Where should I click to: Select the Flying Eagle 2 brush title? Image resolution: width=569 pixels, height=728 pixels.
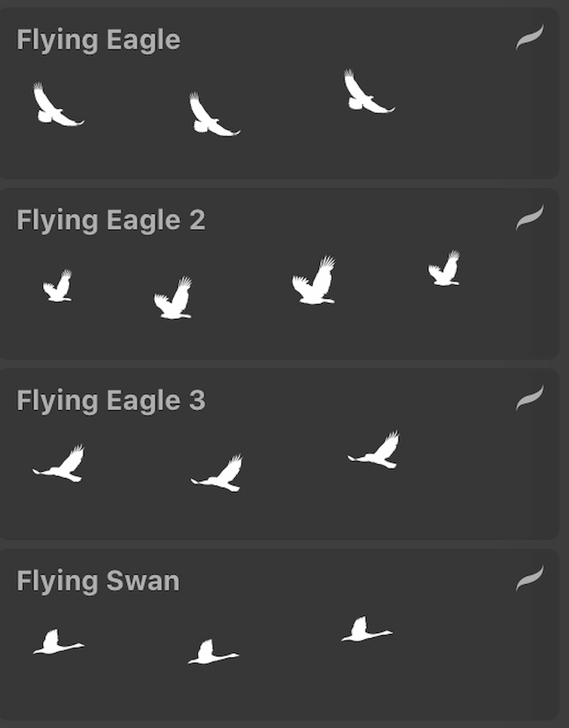(x=110, y=221)
